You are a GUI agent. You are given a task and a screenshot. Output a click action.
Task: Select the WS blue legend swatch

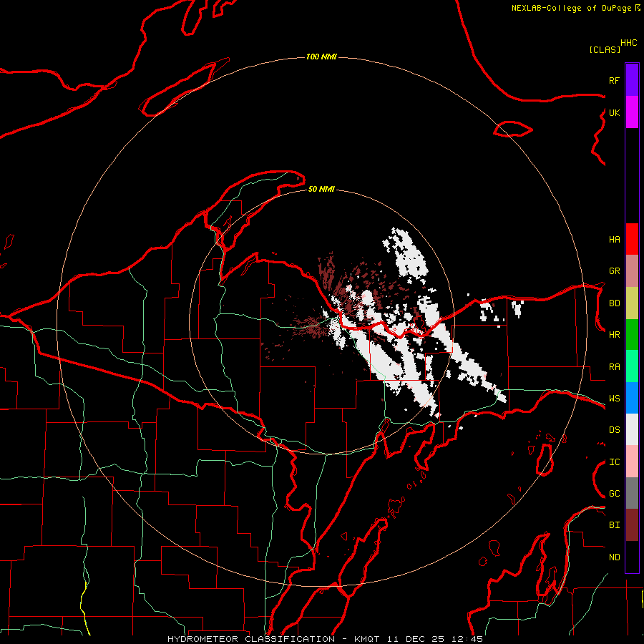coord(632,398)
